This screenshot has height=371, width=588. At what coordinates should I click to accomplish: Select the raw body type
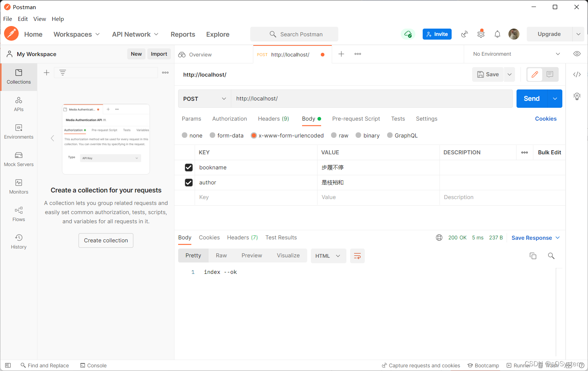point(334,135)
